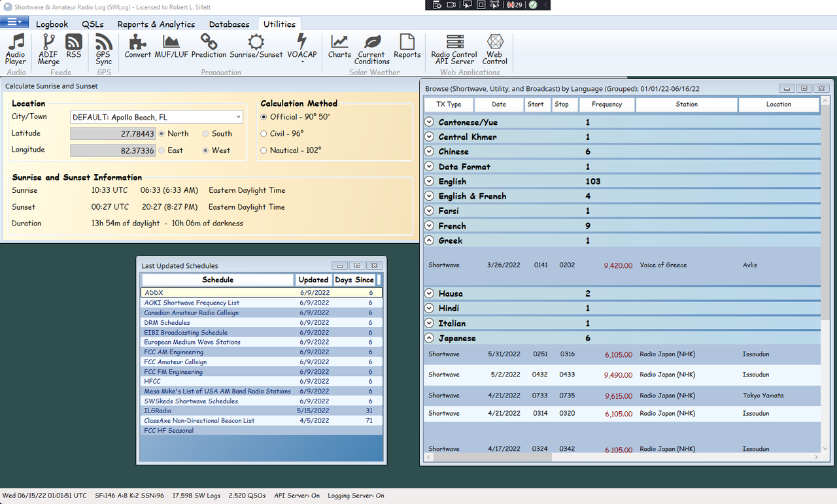Screen dimensions: 837x504
Task: Open the Reports & Analytics tab
Action: (x=156, y=24)
